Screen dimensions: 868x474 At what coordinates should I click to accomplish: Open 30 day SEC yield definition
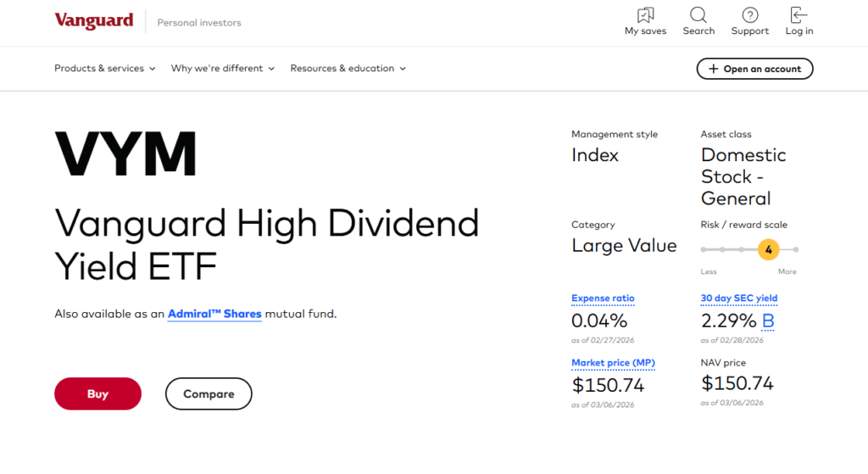point(739,298)
